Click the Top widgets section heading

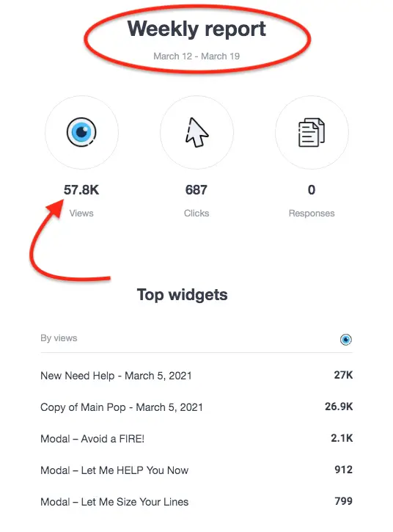(x=183, y=294)
